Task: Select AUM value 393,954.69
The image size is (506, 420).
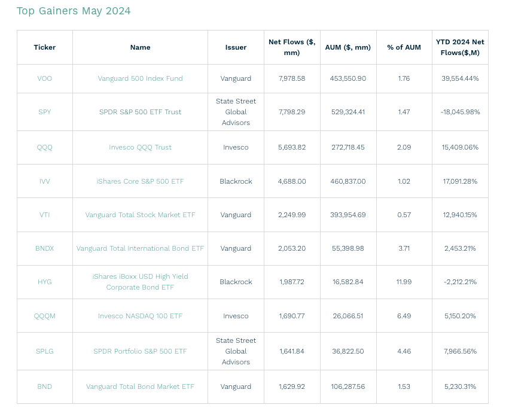Action: pos(348,215)
